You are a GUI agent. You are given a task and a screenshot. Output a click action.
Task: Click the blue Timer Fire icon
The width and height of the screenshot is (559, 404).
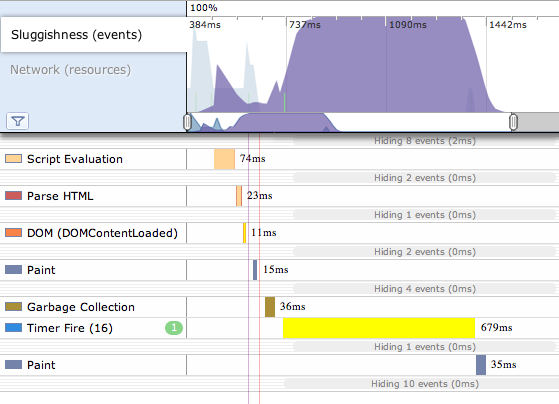14,328
